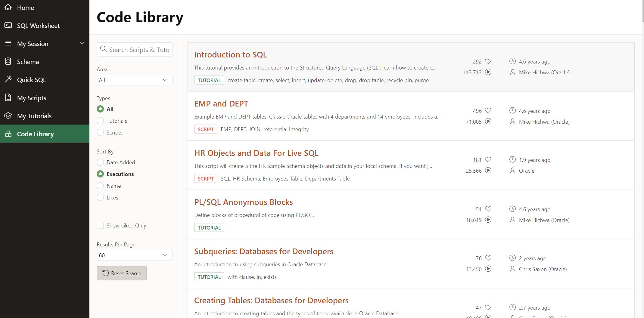This screenshot has height=318, width=644.
Task: Click the SQL Worksheet terminal icon
Action: pyautogui.click(x=8, y=25)
